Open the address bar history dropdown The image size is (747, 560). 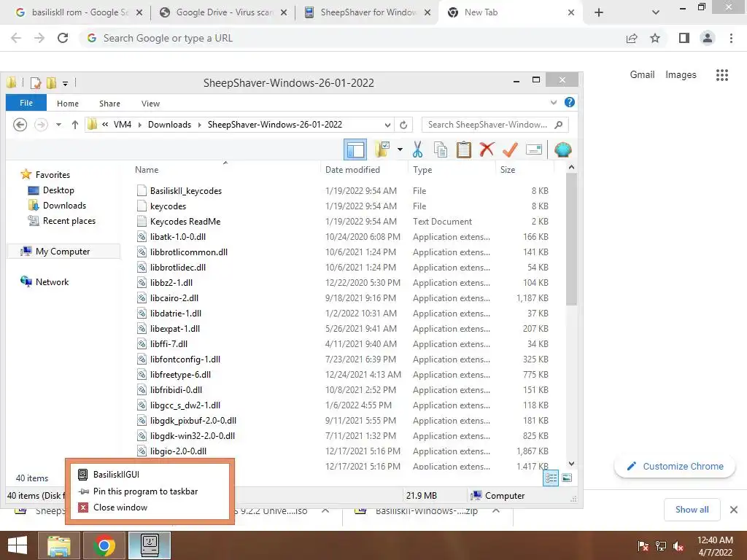coord(388,125)
